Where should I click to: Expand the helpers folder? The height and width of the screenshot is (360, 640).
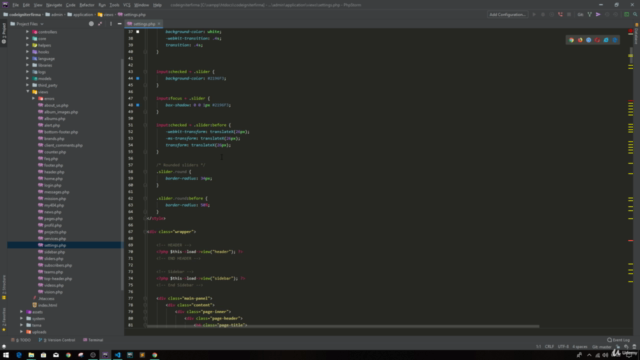point(27,45)
